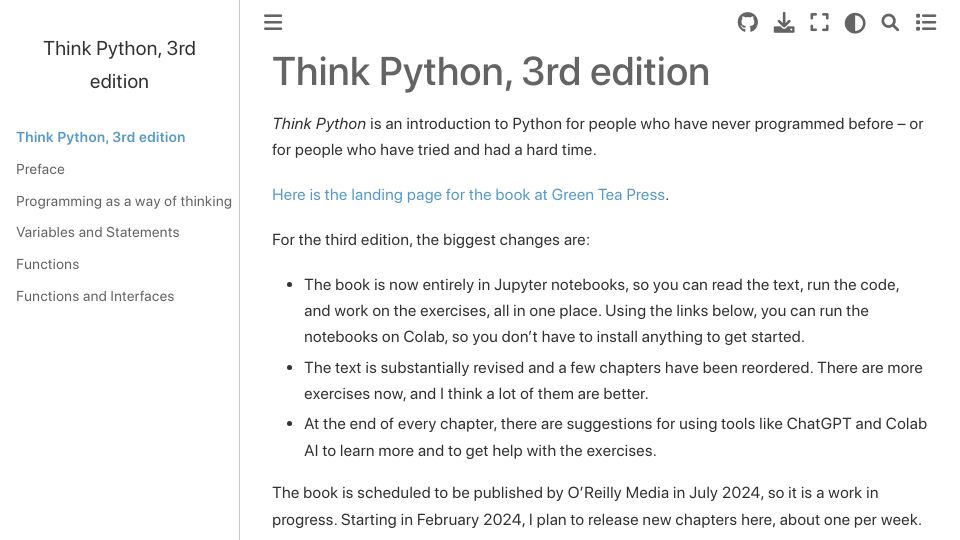960x540 pixels.
Task: Show page contents list icon
Action: pyautogui.click(x=926, y=23)
